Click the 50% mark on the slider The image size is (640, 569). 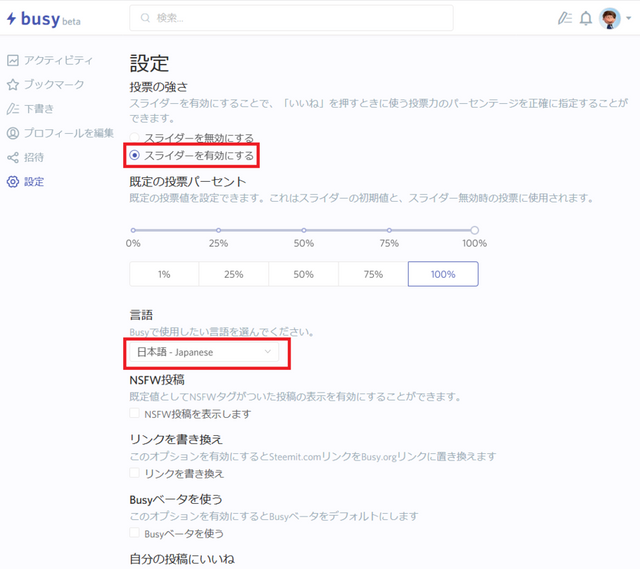coord(304,230)
